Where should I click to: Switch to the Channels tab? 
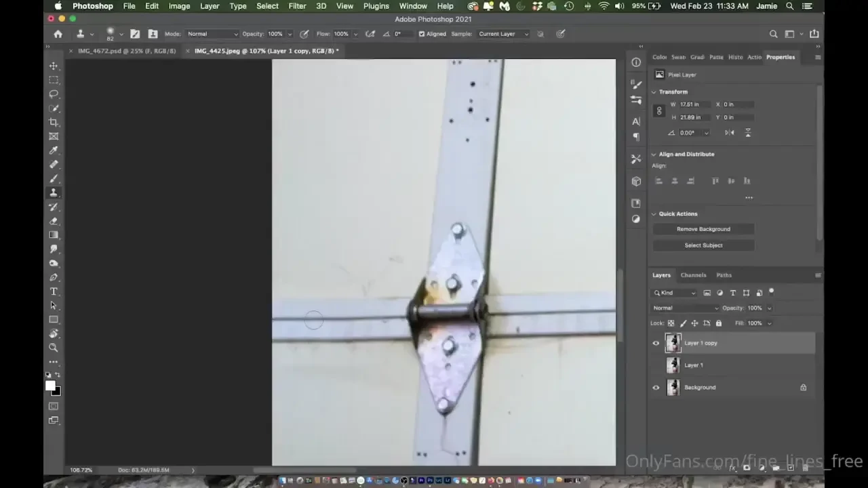pos(693,274)
